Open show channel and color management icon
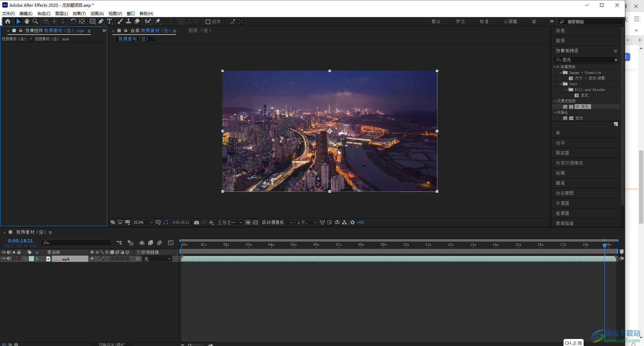The width and height of the screenshot is (644, 346). click(211, 223)
